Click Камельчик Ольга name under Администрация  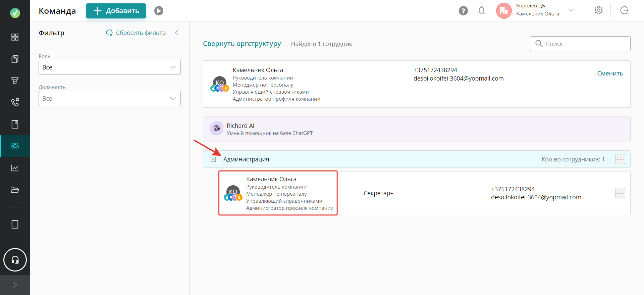click(x=271, y=179)
